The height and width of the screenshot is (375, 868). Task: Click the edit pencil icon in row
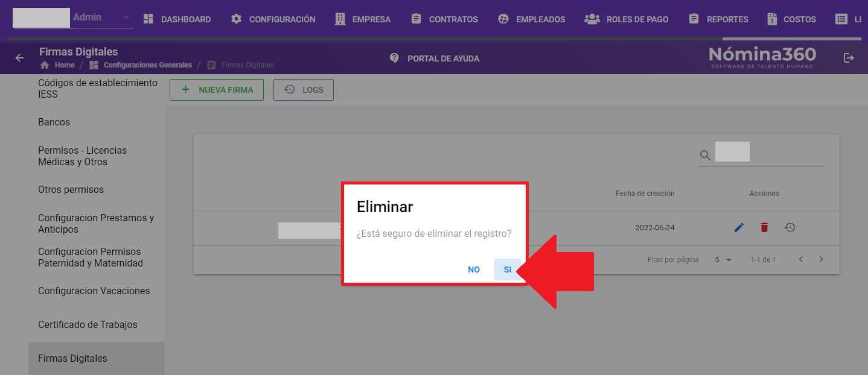(739, 227)
